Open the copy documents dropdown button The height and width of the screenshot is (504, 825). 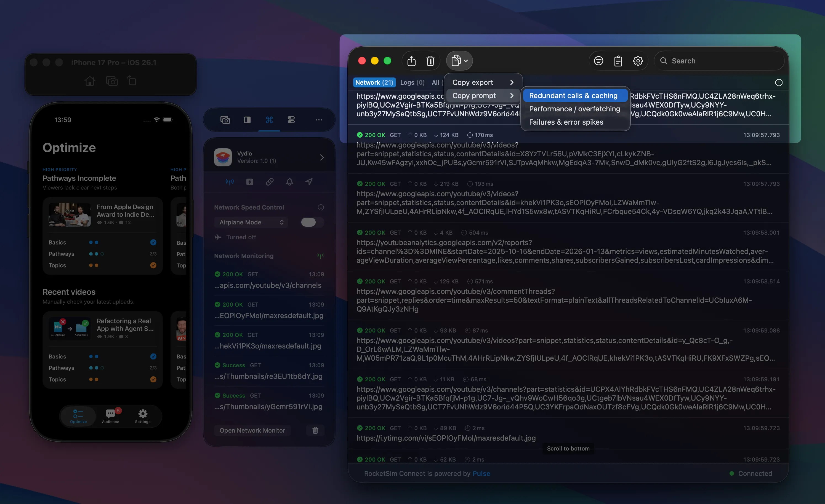click(x=459, y=61)
